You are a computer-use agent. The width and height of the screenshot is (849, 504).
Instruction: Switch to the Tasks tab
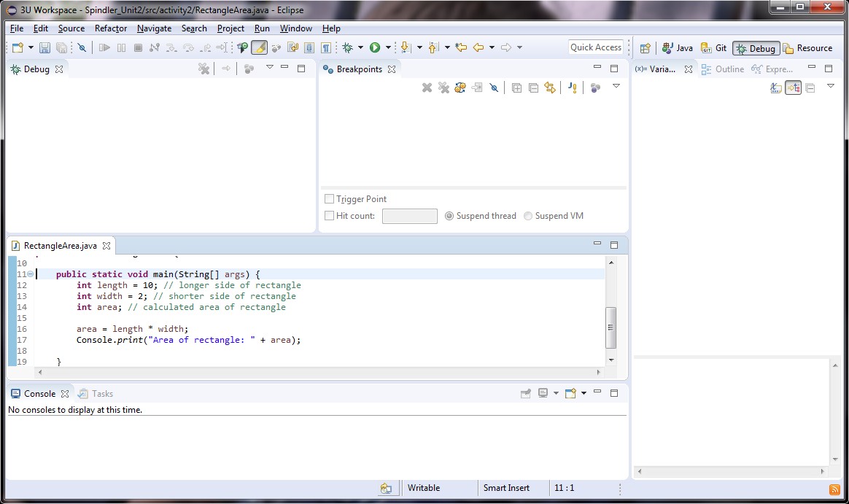pyautogui.click(x=101, y=394)
